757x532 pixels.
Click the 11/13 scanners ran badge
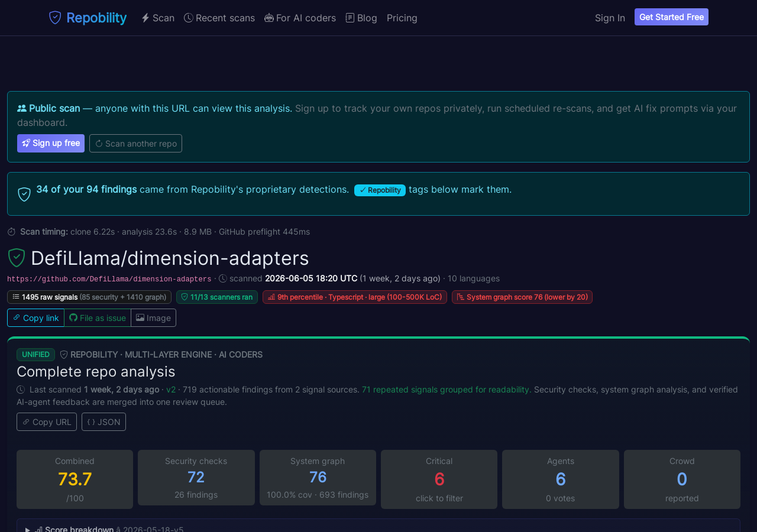(217, 297)
